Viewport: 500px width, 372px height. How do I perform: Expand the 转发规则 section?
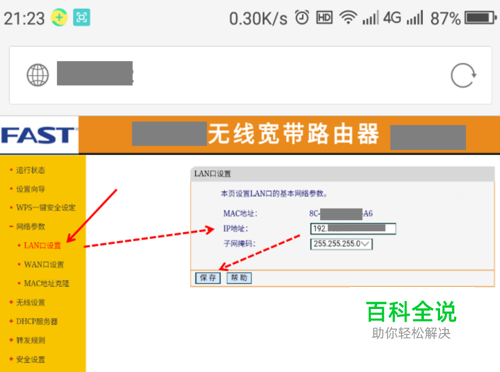coord(30,341)
